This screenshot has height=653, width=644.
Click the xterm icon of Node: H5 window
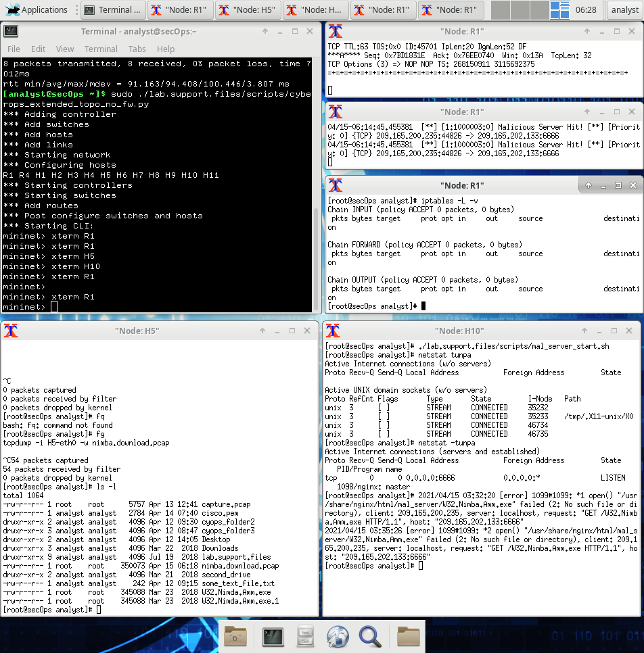point(11,331)
